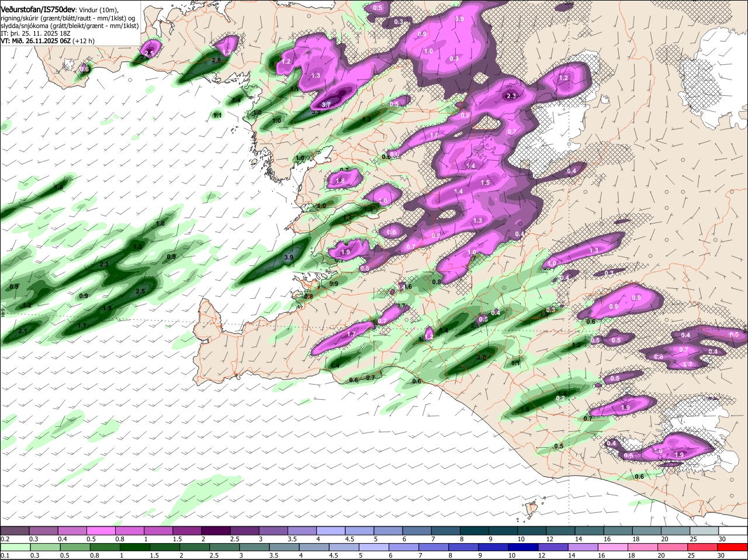
Task: Click the 2.5 label under the upper legend
Action: click(234, 539)
